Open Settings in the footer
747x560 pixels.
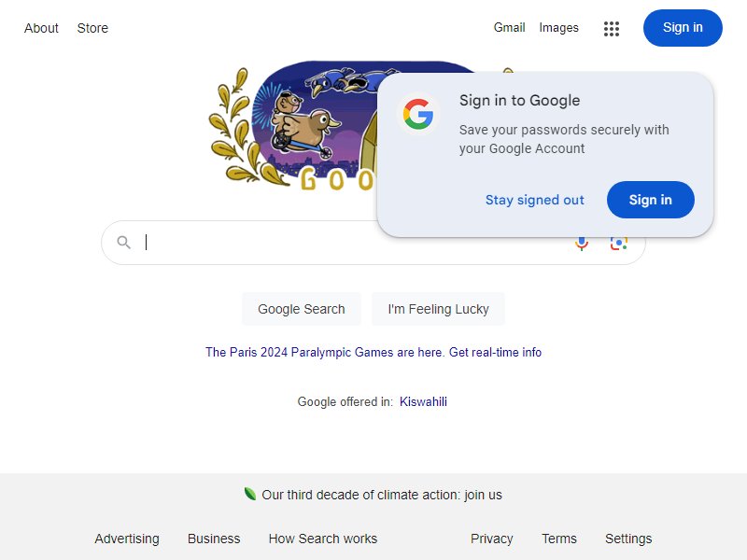point(628,539)
